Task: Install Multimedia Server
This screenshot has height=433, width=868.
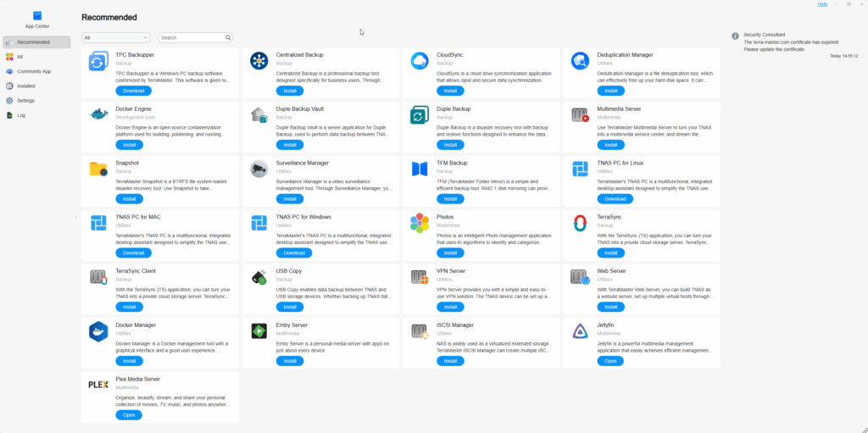Action: (x=611, y=145)
